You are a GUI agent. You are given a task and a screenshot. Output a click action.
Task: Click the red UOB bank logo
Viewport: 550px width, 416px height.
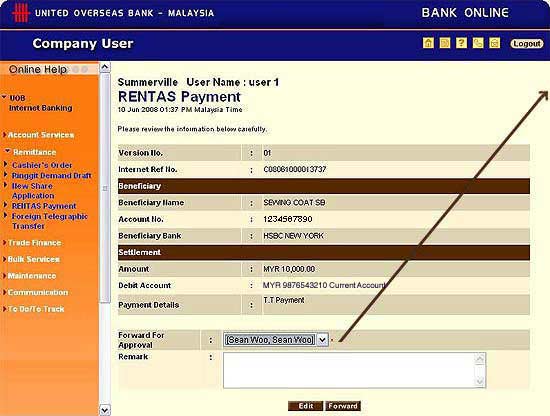[x=20, y=13]
